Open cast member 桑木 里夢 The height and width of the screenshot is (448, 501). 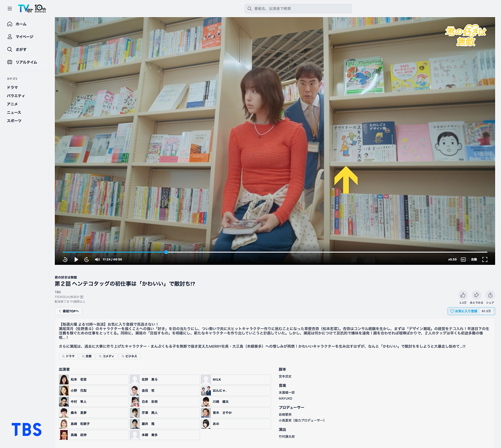(94, 413)
